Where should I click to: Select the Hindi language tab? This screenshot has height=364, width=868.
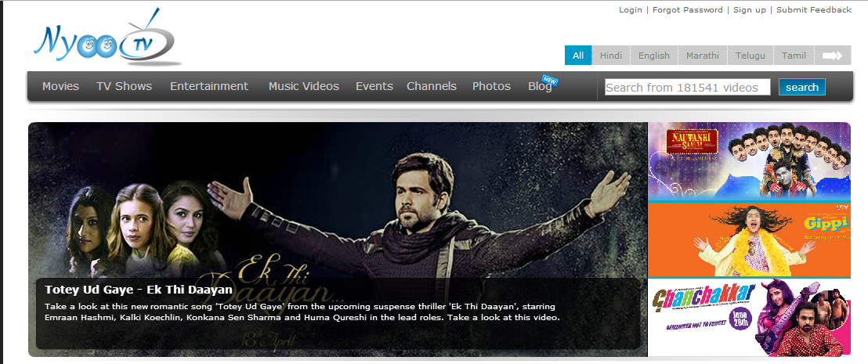point(611,56)
